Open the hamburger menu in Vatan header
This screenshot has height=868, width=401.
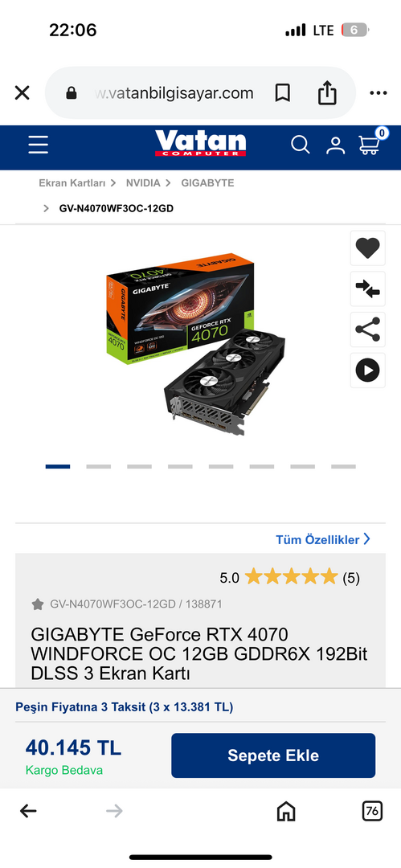coord(39,145)
